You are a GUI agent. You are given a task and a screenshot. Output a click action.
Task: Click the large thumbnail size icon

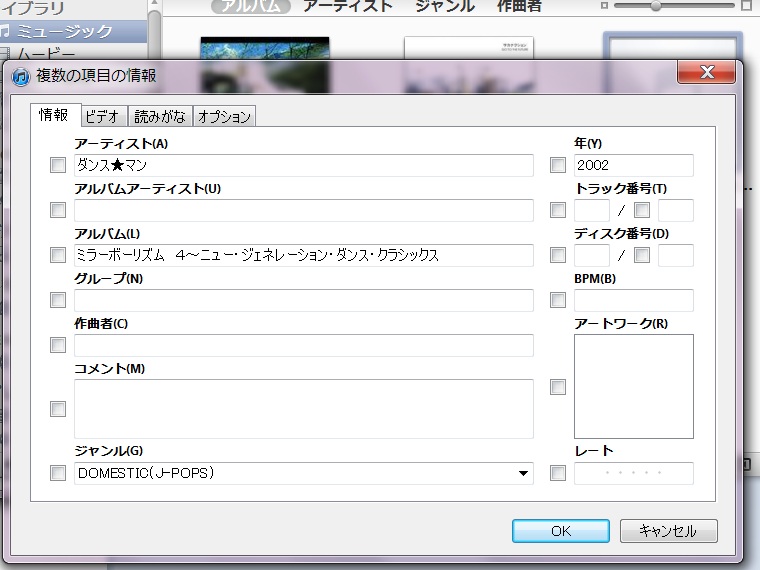pyautogui.click(x=746, y=6)
